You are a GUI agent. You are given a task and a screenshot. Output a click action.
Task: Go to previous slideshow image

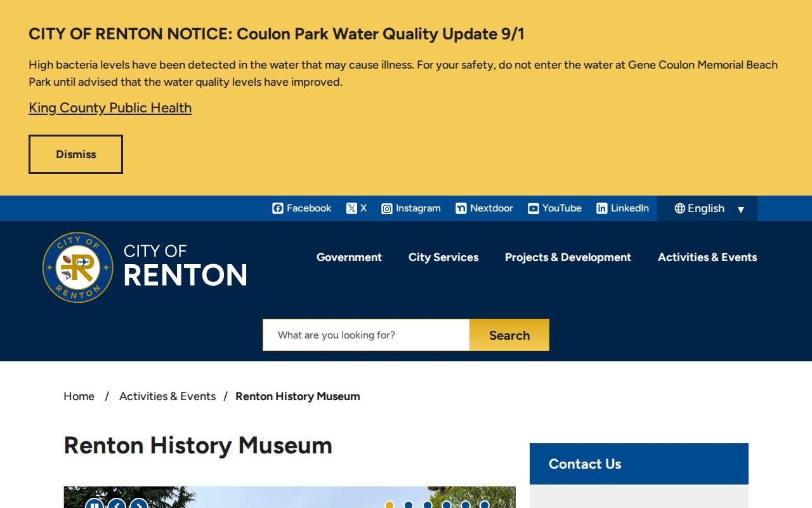coord(117,505)
